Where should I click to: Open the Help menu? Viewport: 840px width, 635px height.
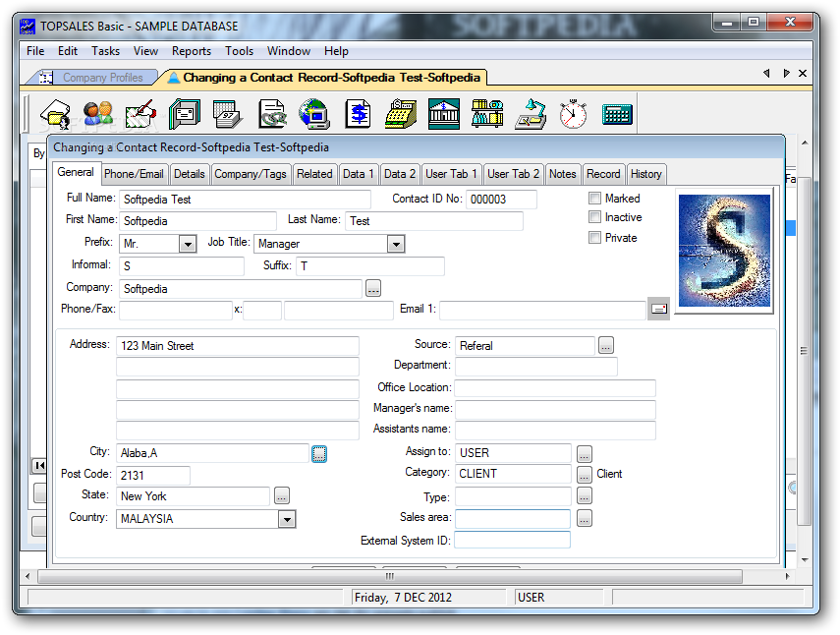pyautogui.click(x=336, y=51)
